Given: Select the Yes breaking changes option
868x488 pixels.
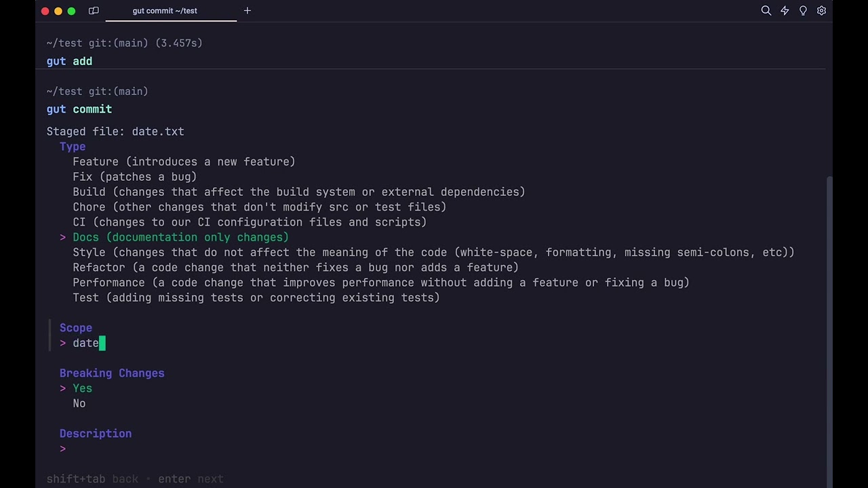Looking at the screenshot, I should pyautogui.click(x=82, y=388).
